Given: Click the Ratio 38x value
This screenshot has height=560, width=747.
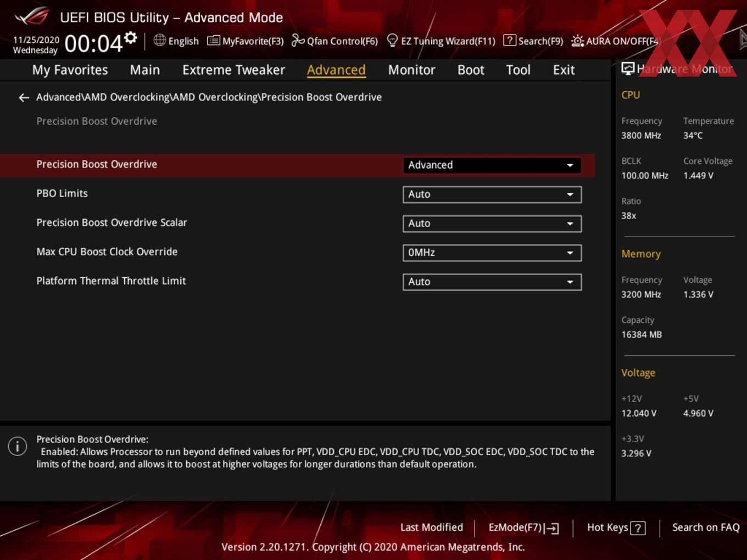Looking at the screenshot, I should [x=628, y=216].
